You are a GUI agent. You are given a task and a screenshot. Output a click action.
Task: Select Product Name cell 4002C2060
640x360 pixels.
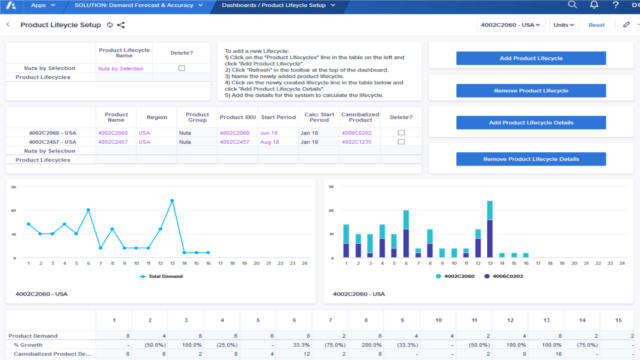click(116, 133)
